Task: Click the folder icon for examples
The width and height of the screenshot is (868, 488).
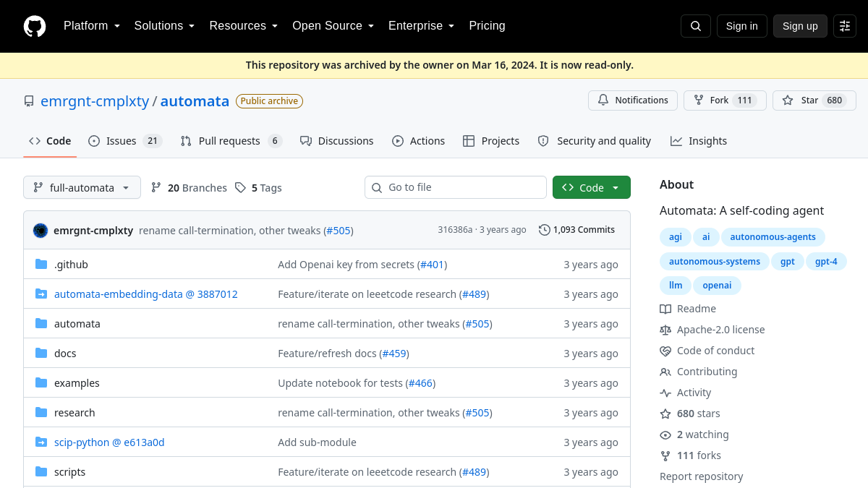Action: click(x=41, y=383)
